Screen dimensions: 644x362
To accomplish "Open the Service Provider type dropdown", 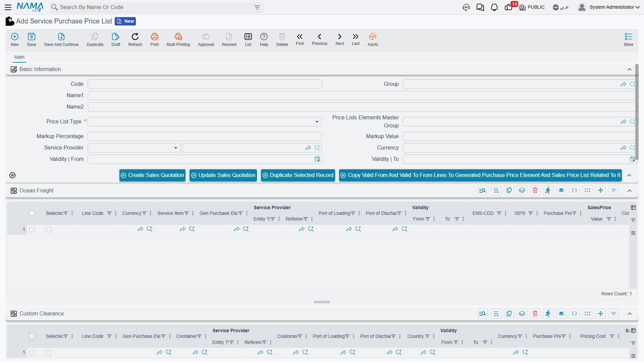I will coord(134,148).
